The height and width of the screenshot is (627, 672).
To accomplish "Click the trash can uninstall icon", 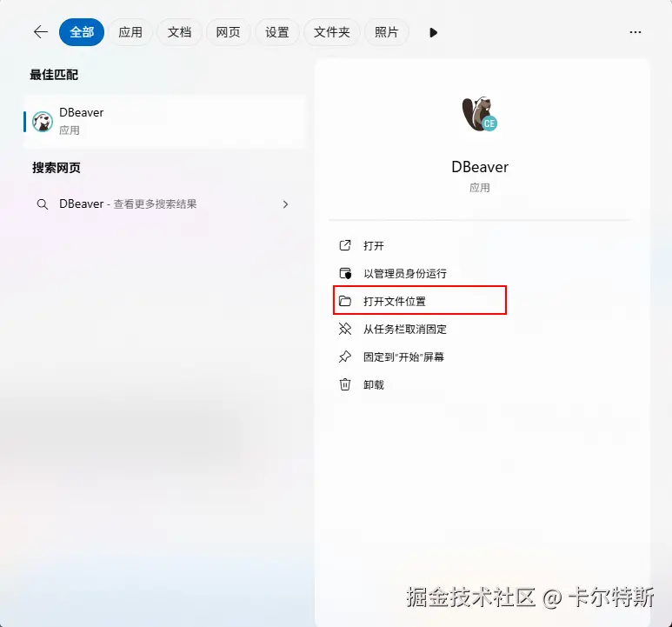I will [345, 384].
